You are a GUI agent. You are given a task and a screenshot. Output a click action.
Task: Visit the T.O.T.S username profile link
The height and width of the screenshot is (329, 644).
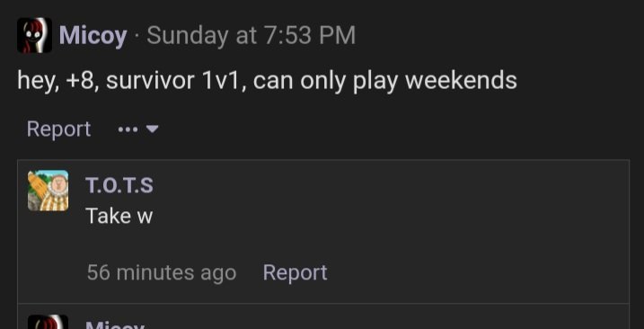click(119, 185)
